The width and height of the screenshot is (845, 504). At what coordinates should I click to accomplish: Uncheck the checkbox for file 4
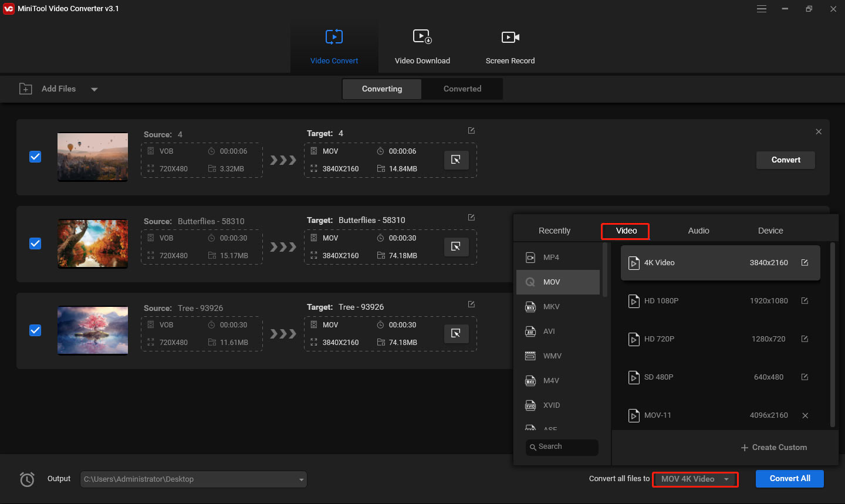pyautogui.click(x=35, y=157)
